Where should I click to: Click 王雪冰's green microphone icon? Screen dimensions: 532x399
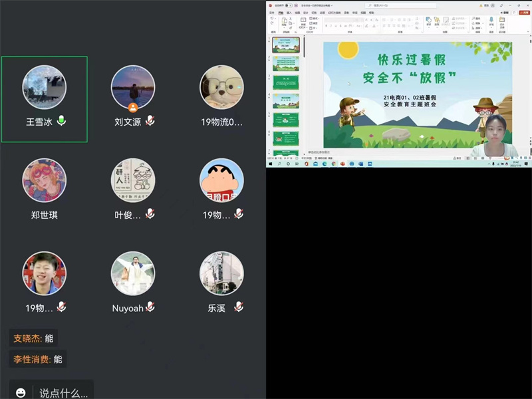coord(62,120)
